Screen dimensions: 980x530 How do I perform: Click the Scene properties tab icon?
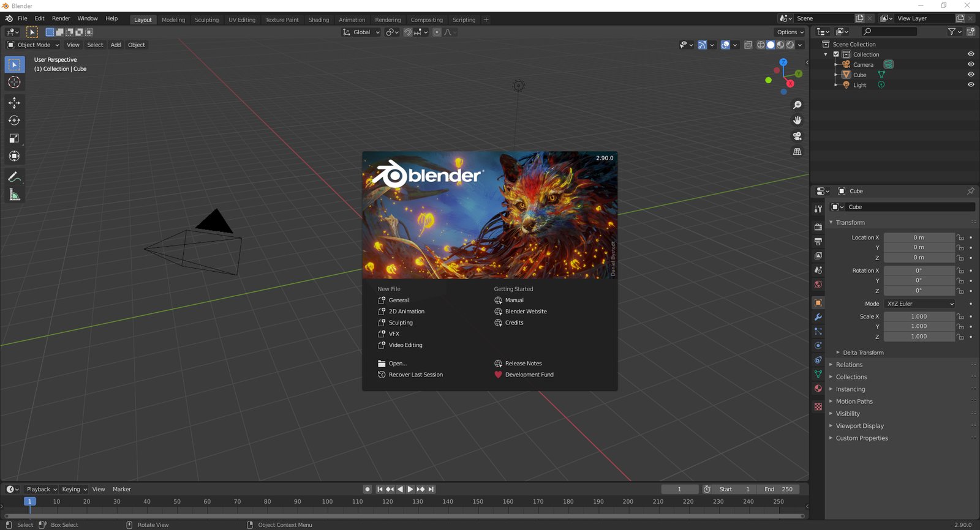tap(818, 270)
